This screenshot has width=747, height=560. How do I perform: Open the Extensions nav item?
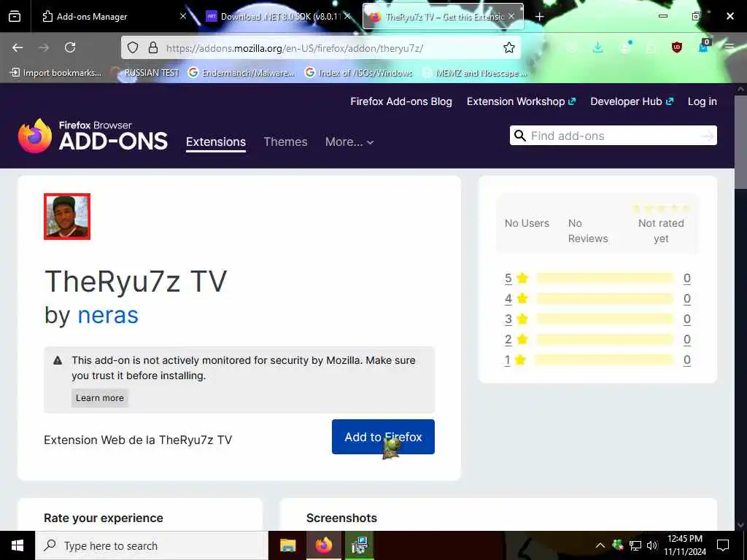(216, 142)
